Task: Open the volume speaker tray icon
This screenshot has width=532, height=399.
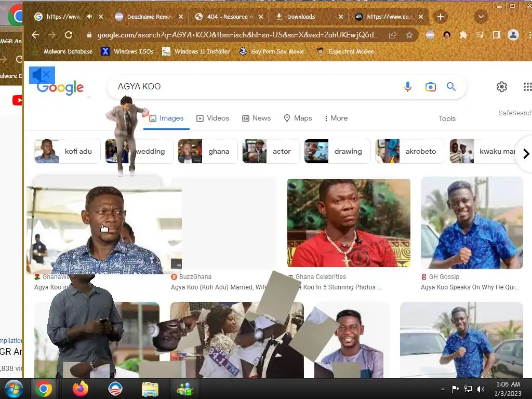Action: coord(481,389)
